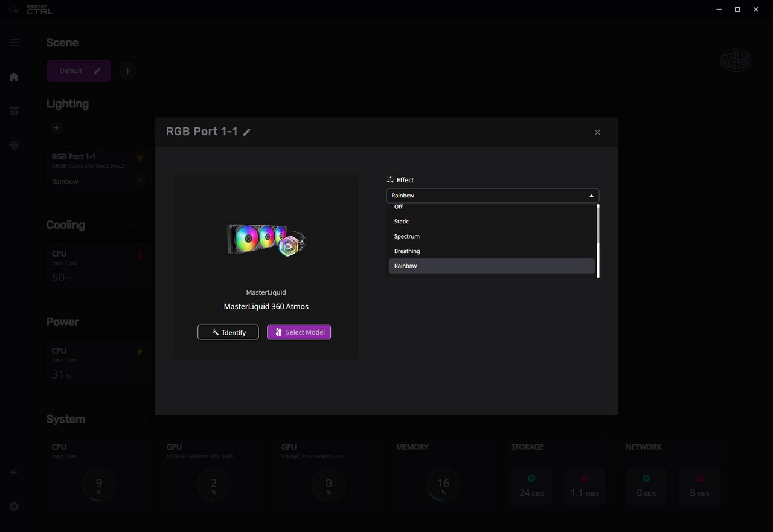Pick Breathing from the effect list
Screen dimensions: 773x532
coord(492,251)
